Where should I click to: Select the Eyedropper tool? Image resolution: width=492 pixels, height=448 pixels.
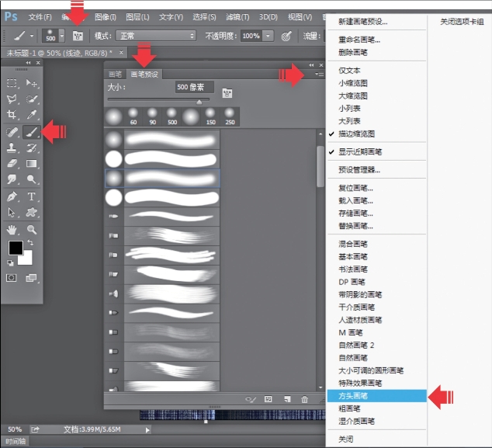pyautogui.click(x=32, y=116)
